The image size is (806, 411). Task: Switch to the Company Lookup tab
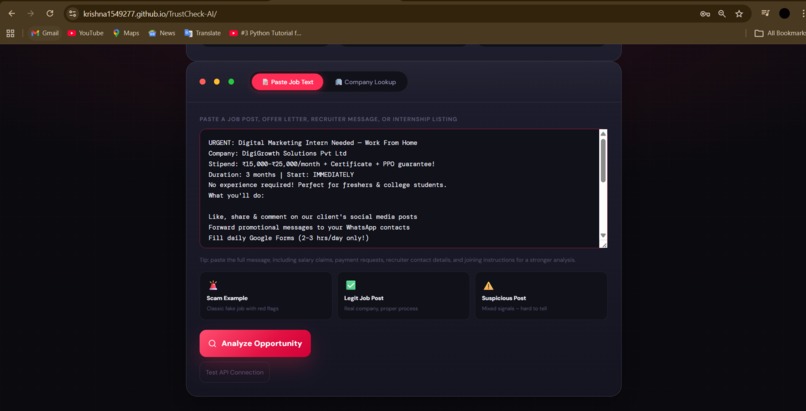(x=365, y=82)
